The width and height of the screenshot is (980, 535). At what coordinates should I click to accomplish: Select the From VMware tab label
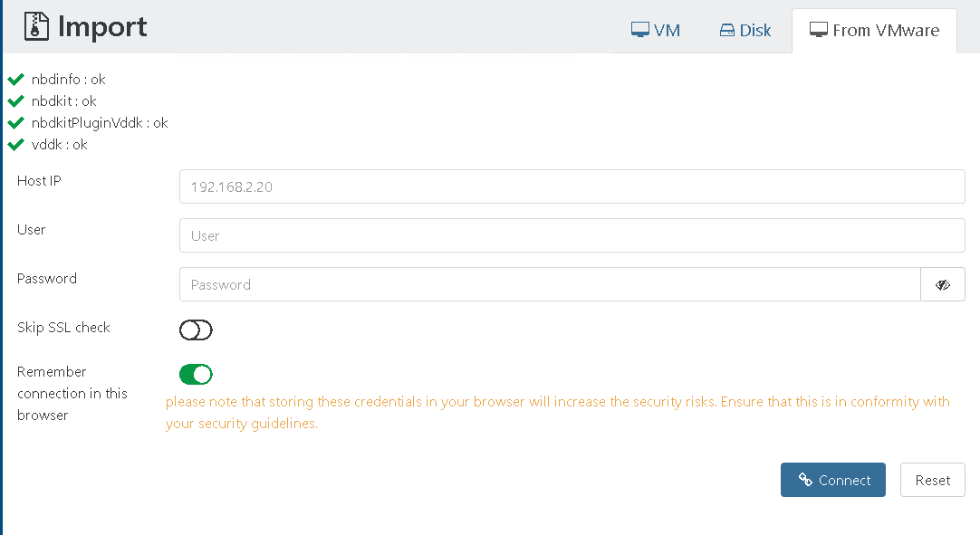(885, 30)
